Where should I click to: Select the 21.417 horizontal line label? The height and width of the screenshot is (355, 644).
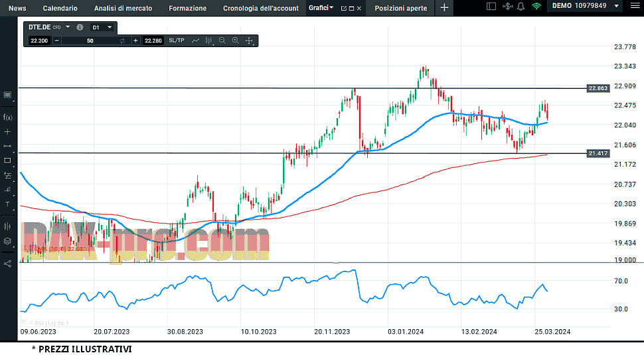(598, 153)
